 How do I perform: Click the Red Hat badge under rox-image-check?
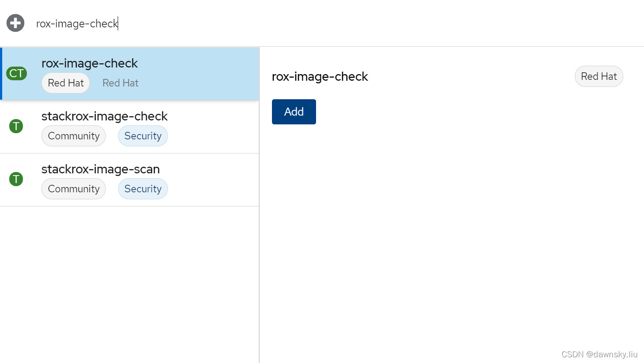click(66, 83)
